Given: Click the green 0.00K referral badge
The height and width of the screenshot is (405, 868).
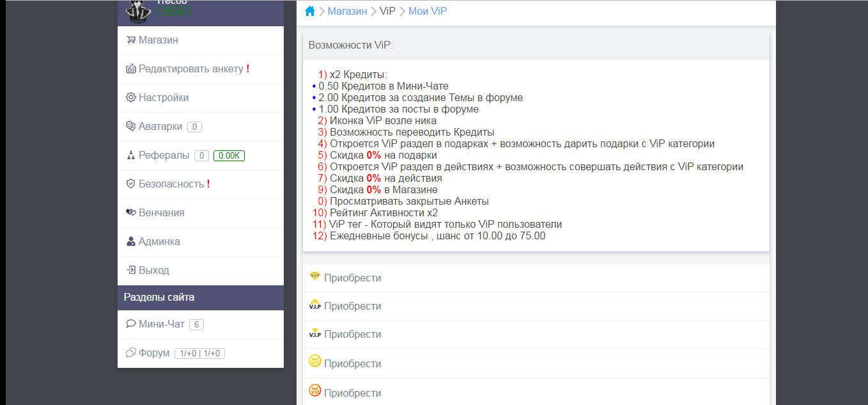Looking at the screenshot, I should pos(229,155).
